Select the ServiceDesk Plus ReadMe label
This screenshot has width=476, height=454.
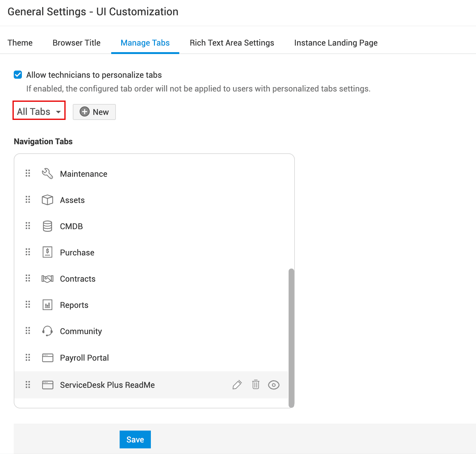107,385
